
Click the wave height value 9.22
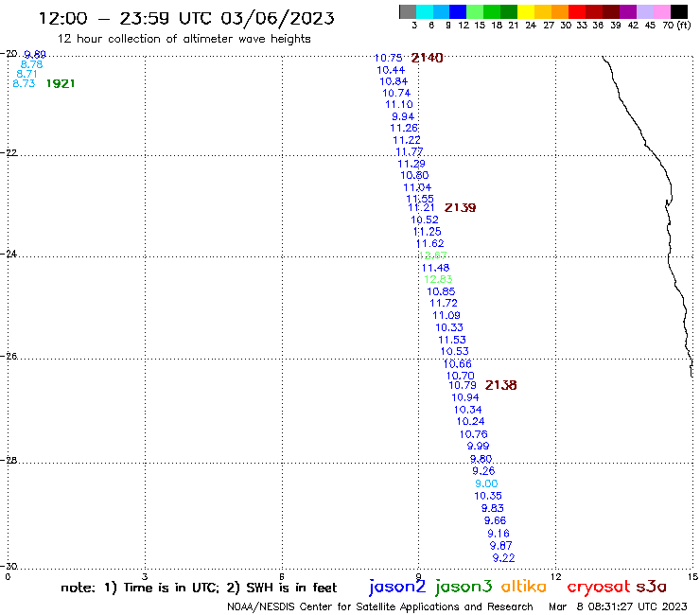pyautogui.click(x=503, y=558)
